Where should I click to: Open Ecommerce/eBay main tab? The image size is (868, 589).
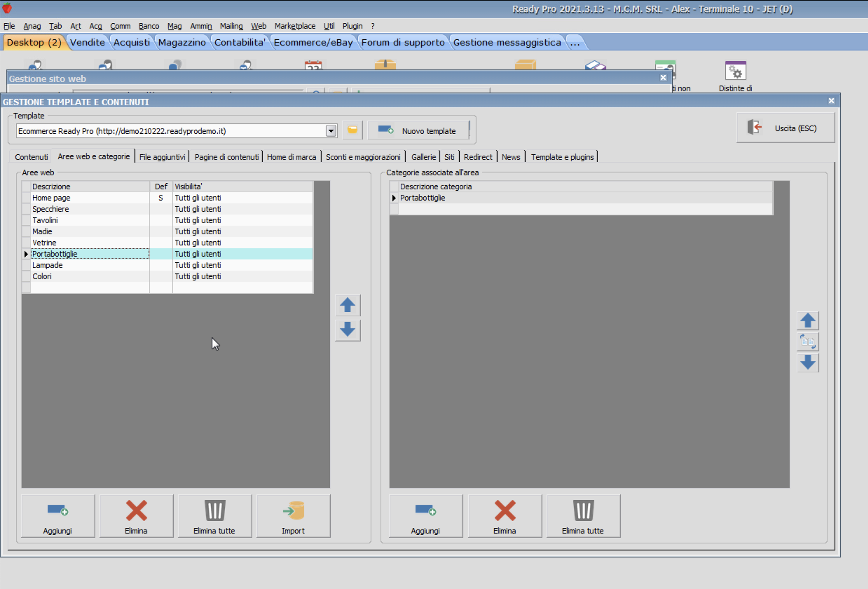313,43
